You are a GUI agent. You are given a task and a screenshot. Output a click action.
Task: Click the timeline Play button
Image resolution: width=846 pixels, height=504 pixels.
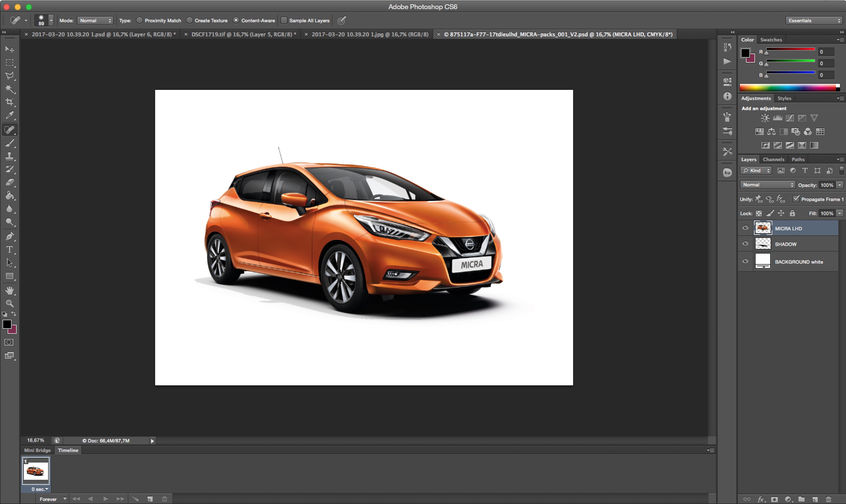coord(106,499)
